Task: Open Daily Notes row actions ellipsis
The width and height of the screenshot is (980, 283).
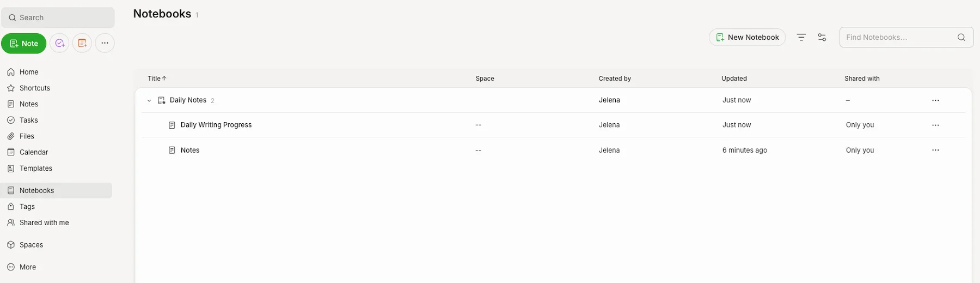Action: pyautogui.click(x=935, y=100)
